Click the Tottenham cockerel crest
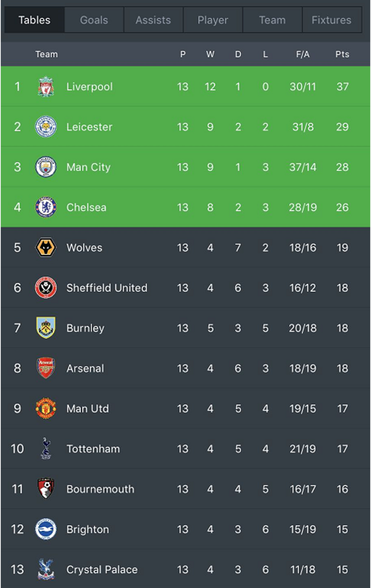371x588 pixels. tap(46, 448)
